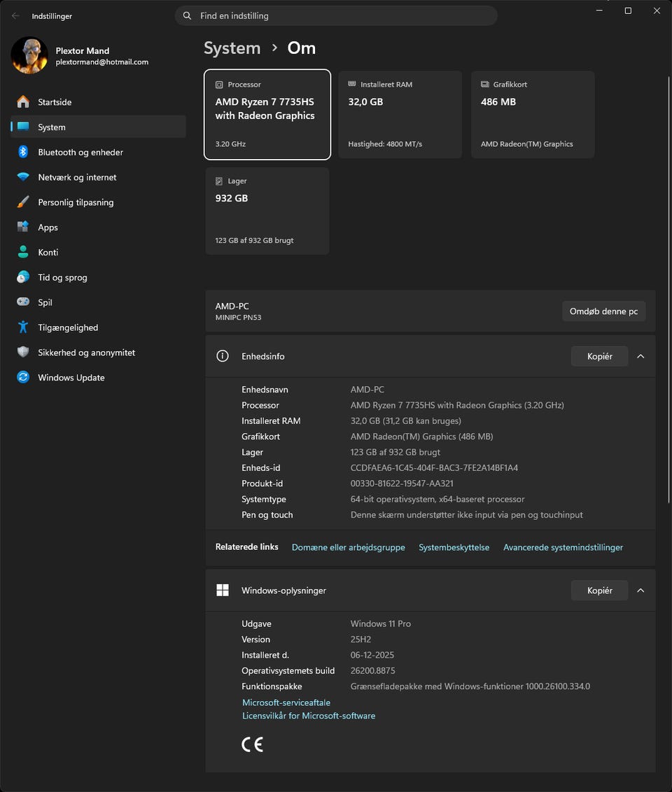The height and width of the screenshot is (792, 672).
Task: Click the Find en indstilling search field
Action: tap(336, 15)
